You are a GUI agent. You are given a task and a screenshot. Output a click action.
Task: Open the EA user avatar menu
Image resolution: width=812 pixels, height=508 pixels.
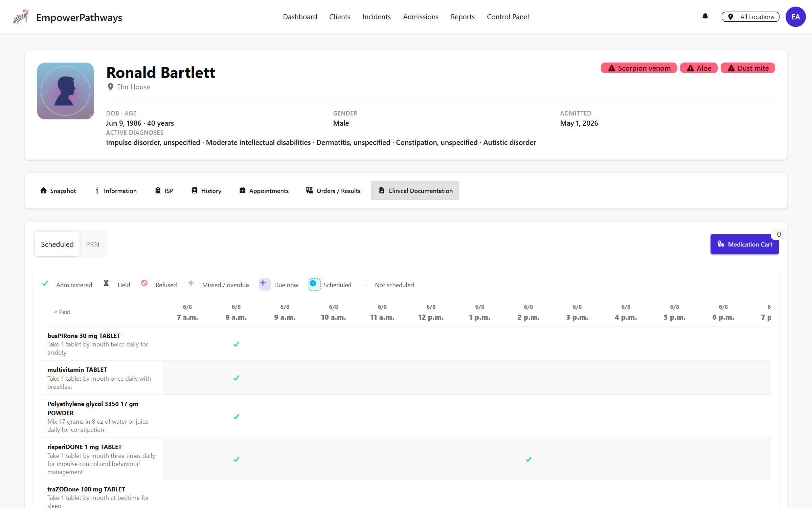coord(795,17)
